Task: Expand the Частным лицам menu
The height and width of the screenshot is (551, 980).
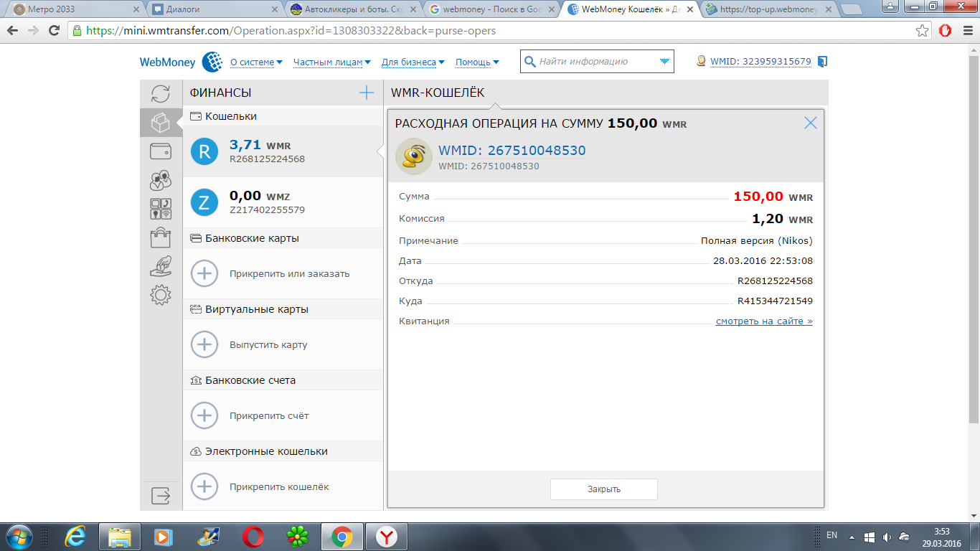Action: (331, 62)
